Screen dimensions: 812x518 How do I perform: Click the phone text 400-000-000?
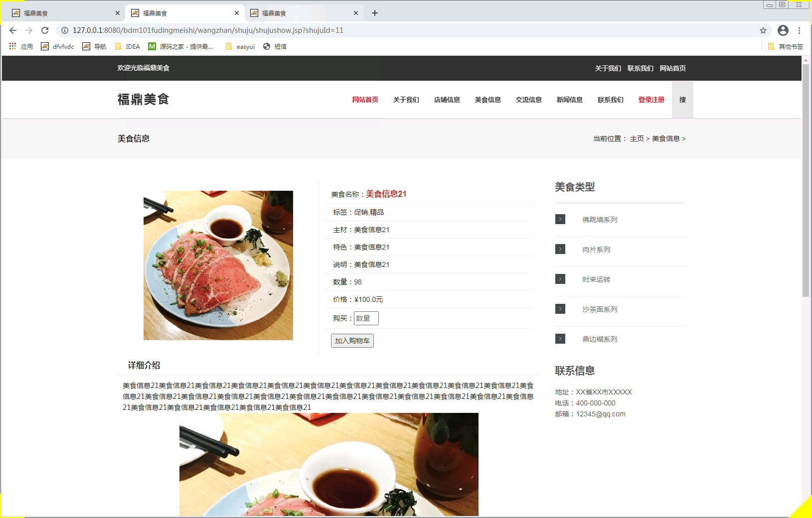coord(596,403)
